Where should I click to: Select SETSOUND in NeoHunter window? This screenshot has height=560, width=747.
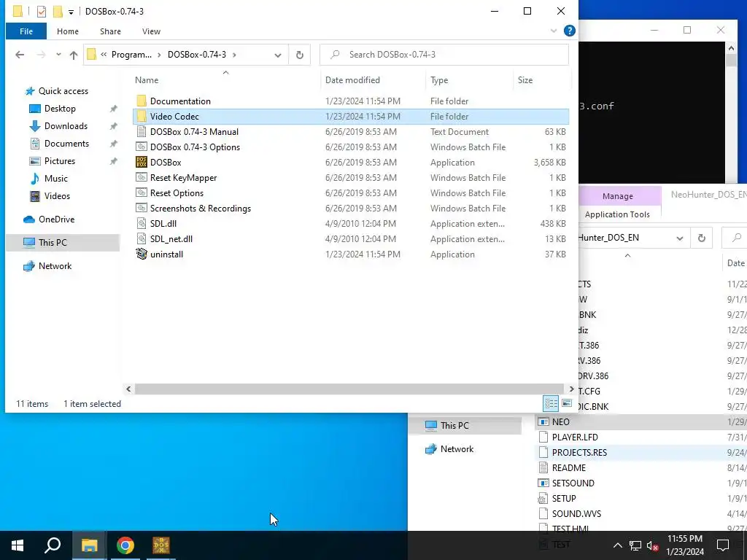click(573, 483)
